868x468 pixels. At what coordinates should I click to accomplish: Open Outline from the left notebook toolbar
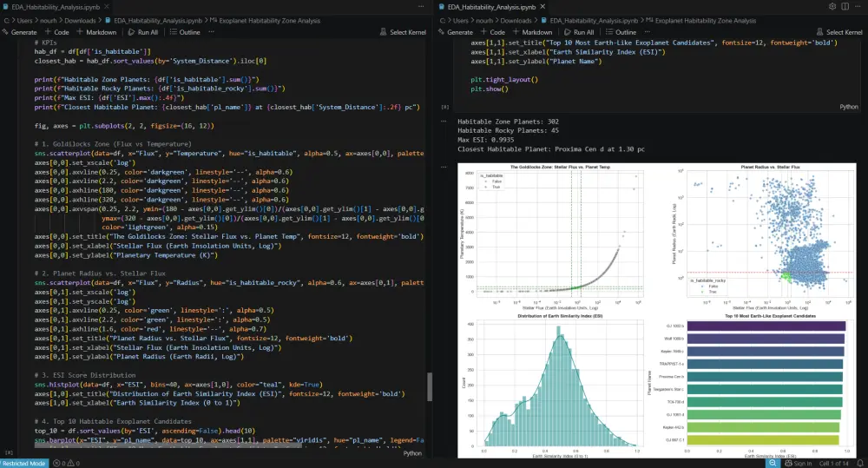click(x=185, y=32)
